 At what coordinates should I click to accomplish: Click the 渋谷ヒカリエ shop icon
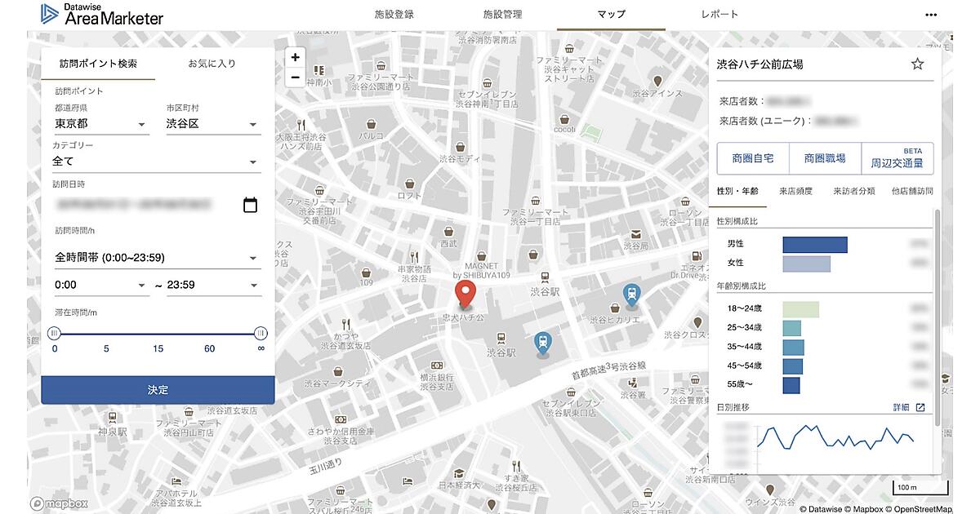click(x=615, y=308)
